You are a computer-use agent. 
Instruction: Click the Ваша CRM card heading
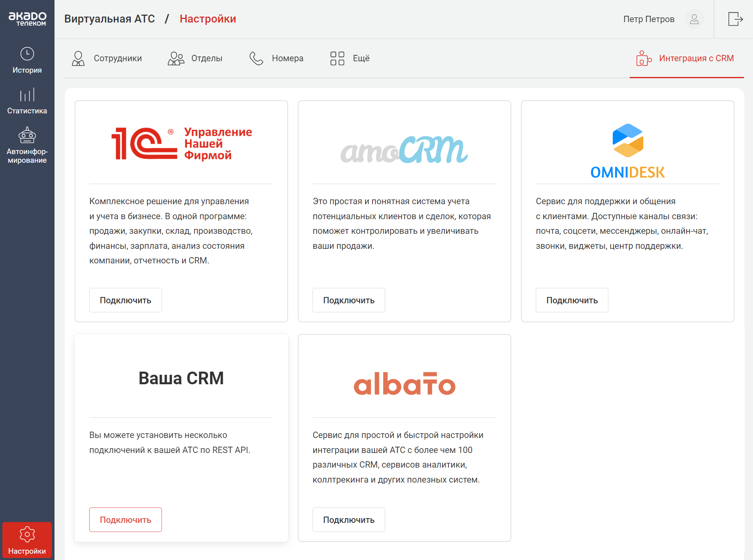pos(181,378)
